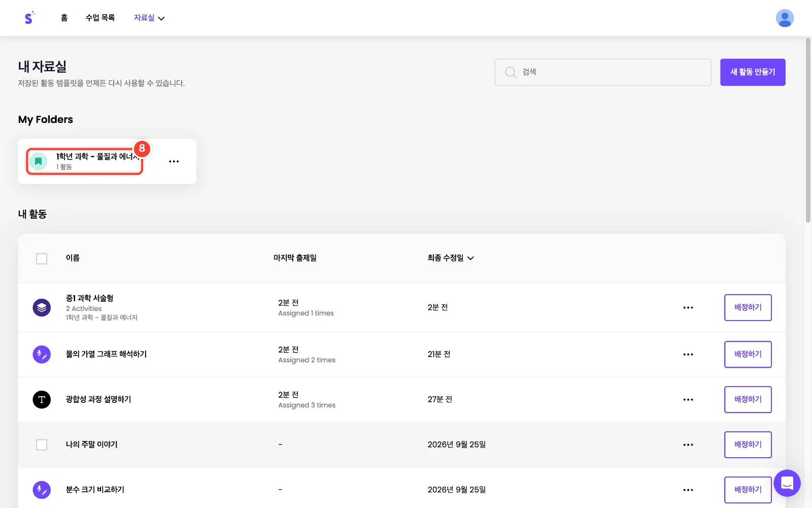Open the 광합성 과정 설명하기 activity
Screen dimensions: 812x508
(x=98, y=399)
